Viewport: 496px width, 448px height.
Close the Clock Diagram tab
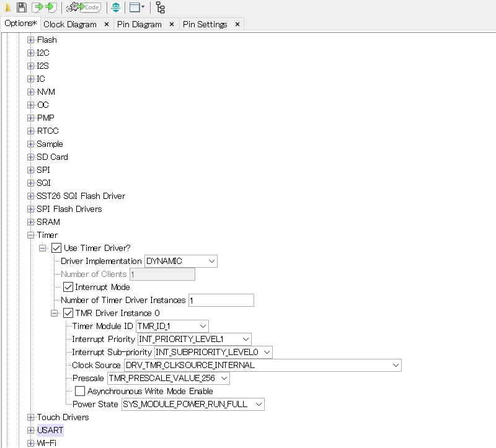107,24
